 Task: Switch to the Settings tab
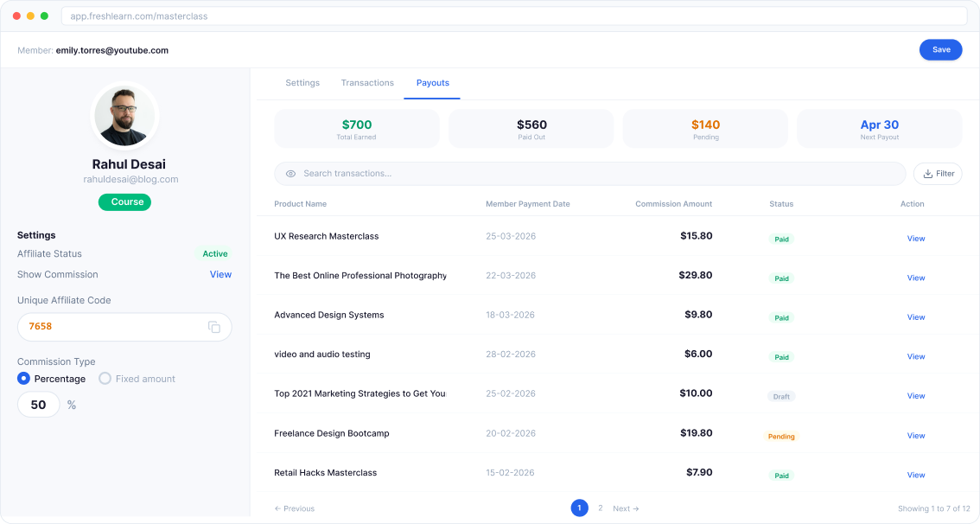[302, 83]
